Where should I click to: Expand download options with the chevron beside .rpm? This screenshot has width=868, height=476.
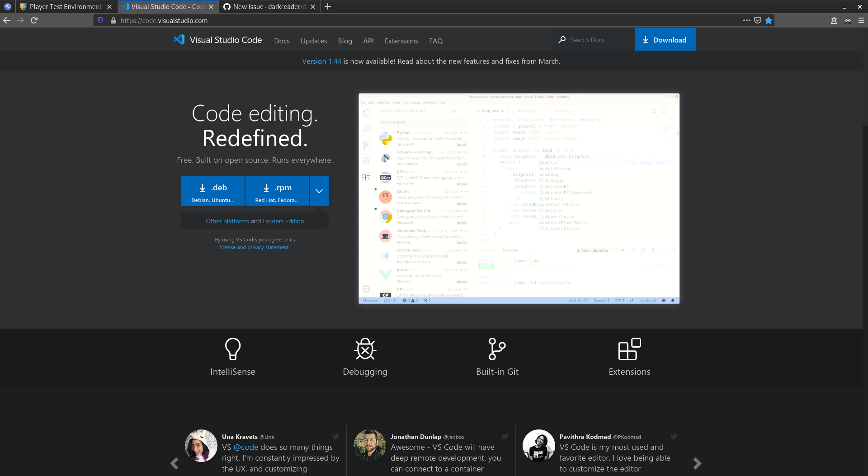coord(319,191)
